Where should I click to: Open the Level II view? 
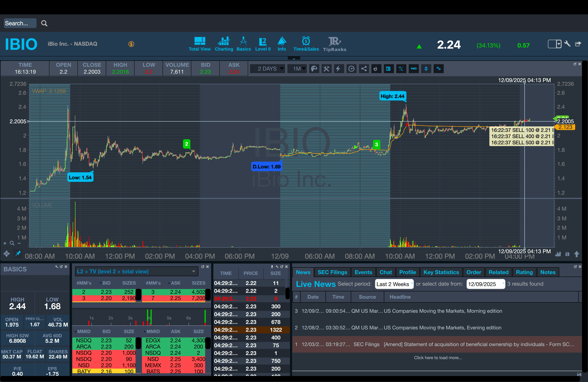(x=263, y=44)
